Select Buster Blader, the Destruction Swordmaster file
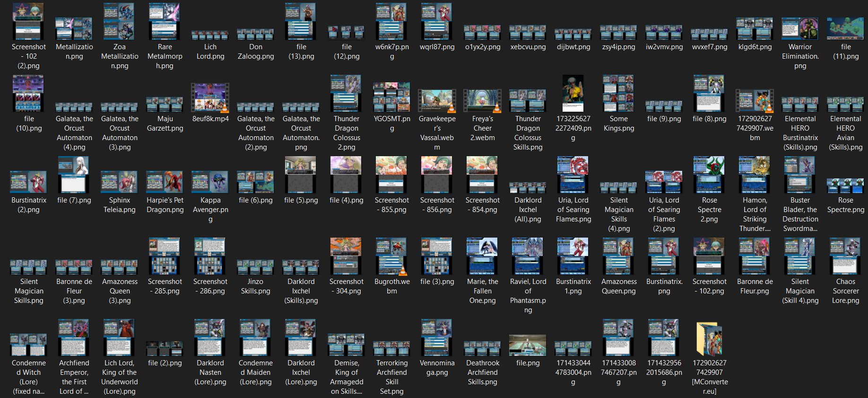Image resolution: width=868 pixels, height=398 pixels. coord(800,175)
